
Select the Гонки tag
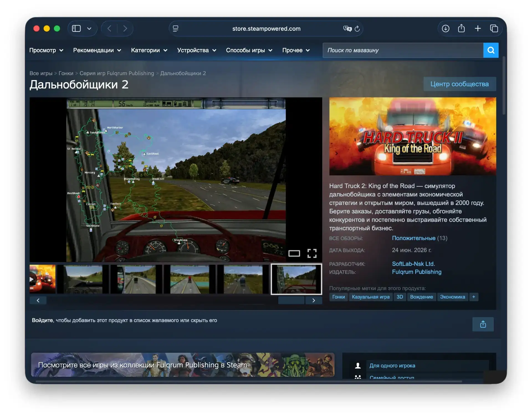click(x=339, y=297)
